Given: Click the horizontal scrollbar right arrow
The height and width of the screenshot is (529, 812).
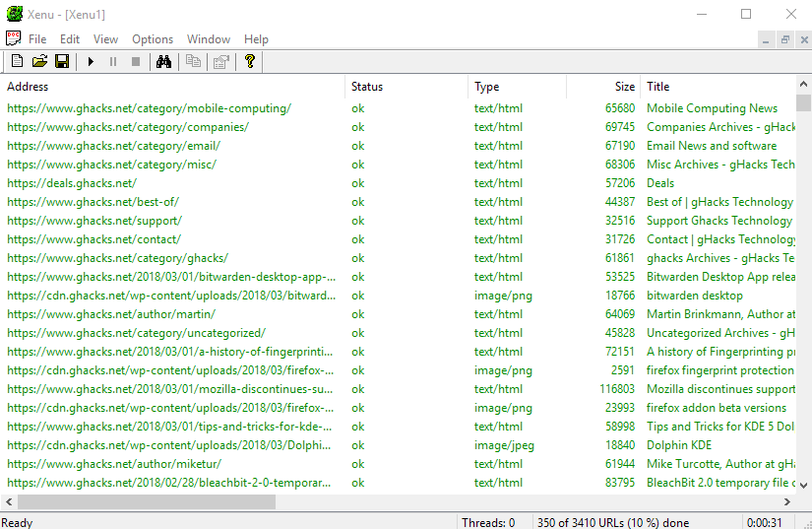Looking at the screenshot, I should [787, 501].
